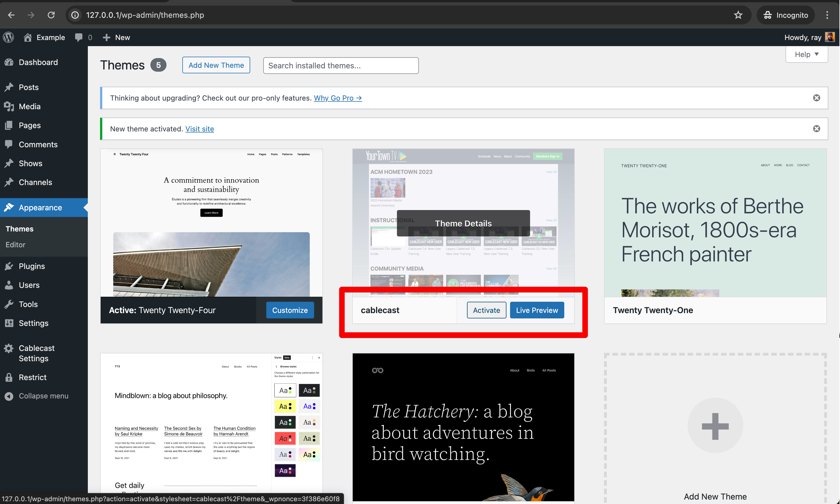Open the New content dropdown in admin bar
840x504 pixels.
click(116, 37)
